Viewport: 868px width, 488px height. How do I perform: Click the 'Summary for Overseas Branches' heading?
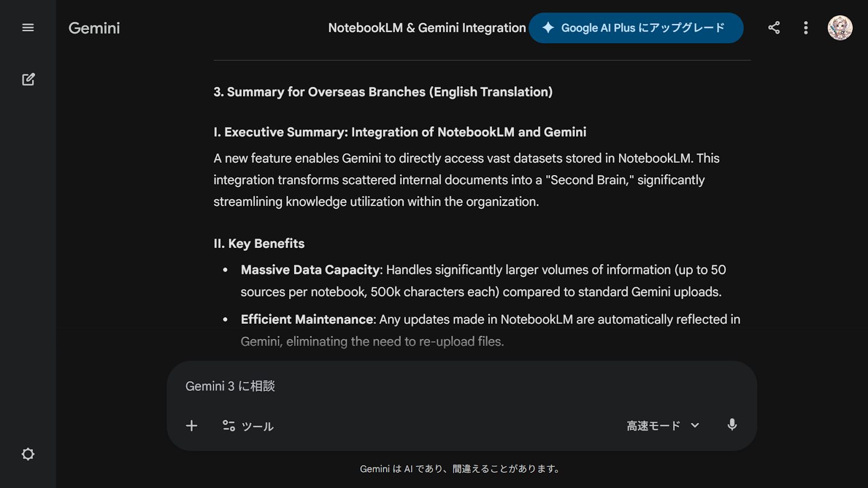tap(383, 92)
